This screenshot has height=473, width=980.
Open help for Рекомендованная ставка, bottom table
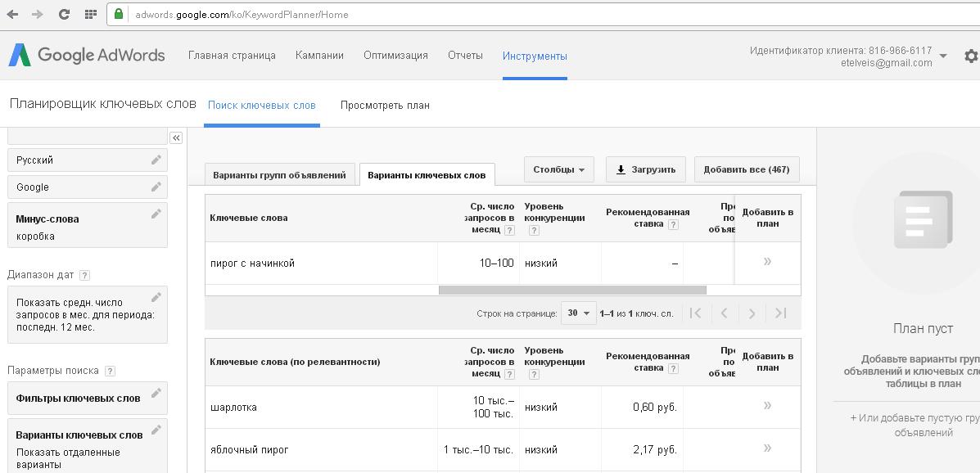click(673, 368)
